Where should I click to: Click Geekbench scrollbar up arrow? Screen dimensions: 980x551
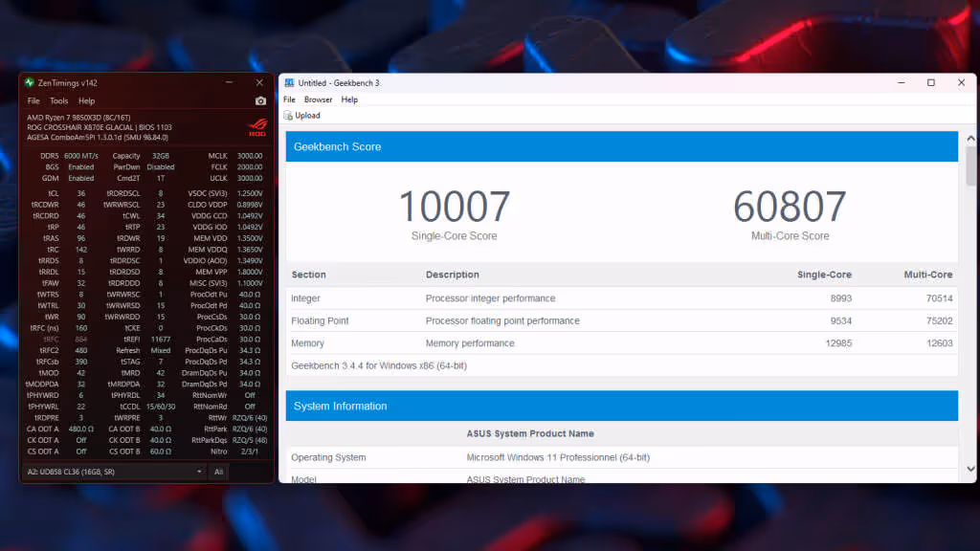970,139
